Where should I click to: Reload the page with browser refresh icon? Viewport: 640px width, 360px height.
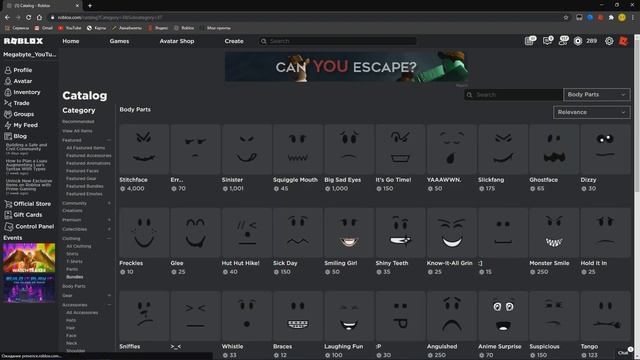pos(28,17)
